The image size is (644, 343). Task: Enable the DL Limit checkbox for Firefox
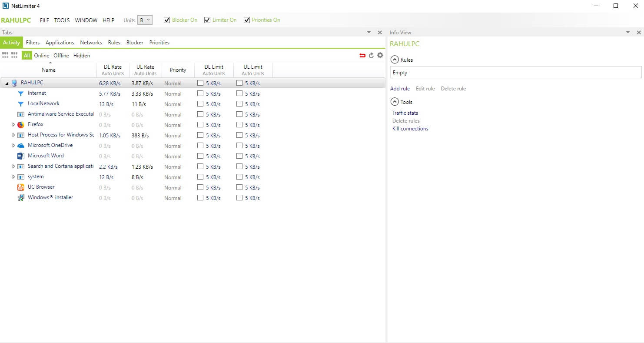point(200,124)
